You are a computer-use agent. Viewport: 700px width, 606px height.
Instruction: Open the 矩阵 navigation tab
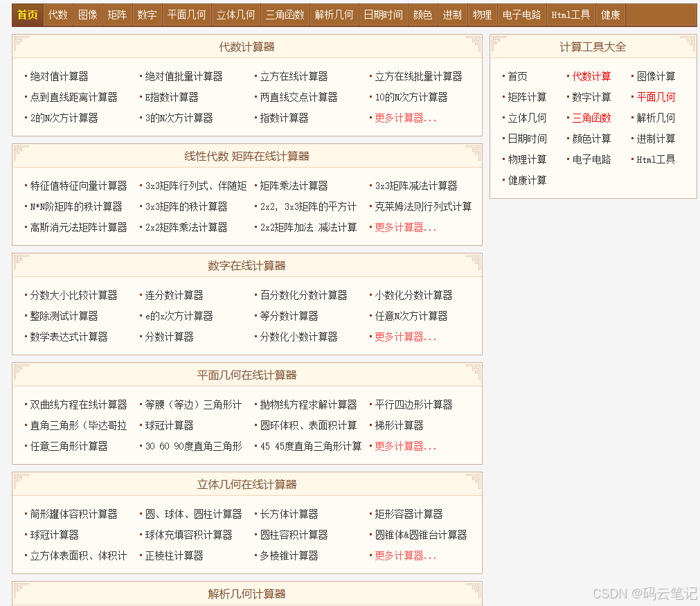pos(118,15)
